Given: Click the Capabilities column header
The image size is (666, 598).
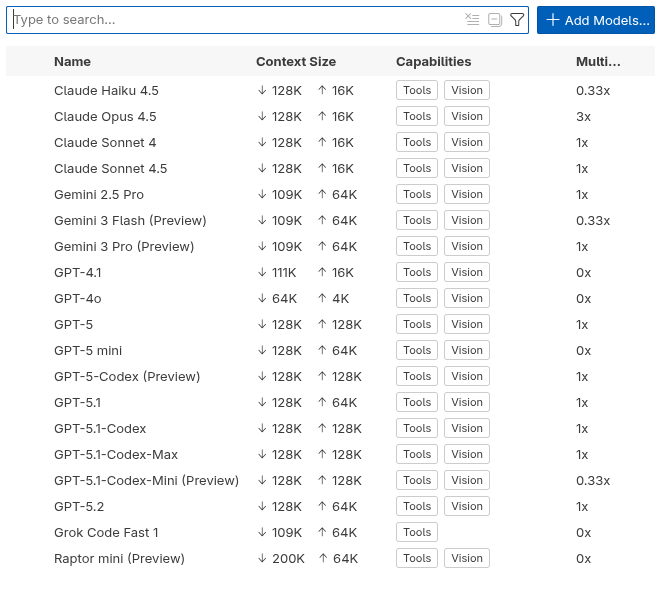Looking at the screenshot, I should point(433,62).
